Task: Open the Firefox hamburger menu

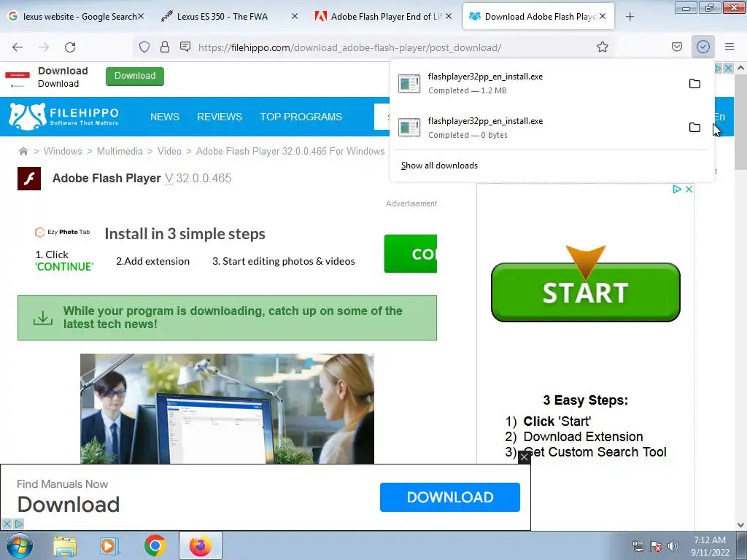Action: pyautogui.click(x=729, y=47)
